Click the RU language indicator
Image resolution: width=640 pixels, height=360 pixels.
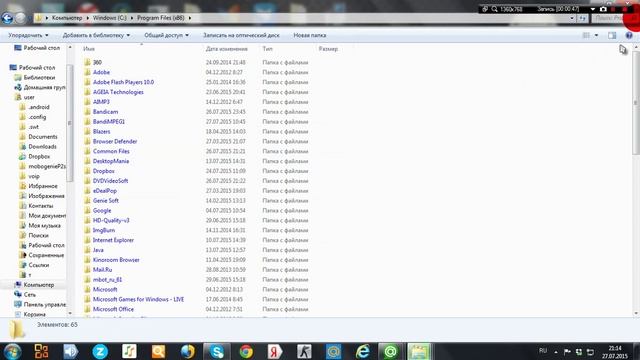coord(542,351)
